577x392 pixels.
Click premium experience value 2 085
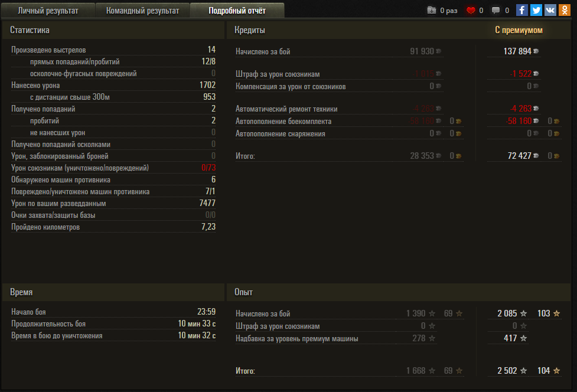pos(507,313)
